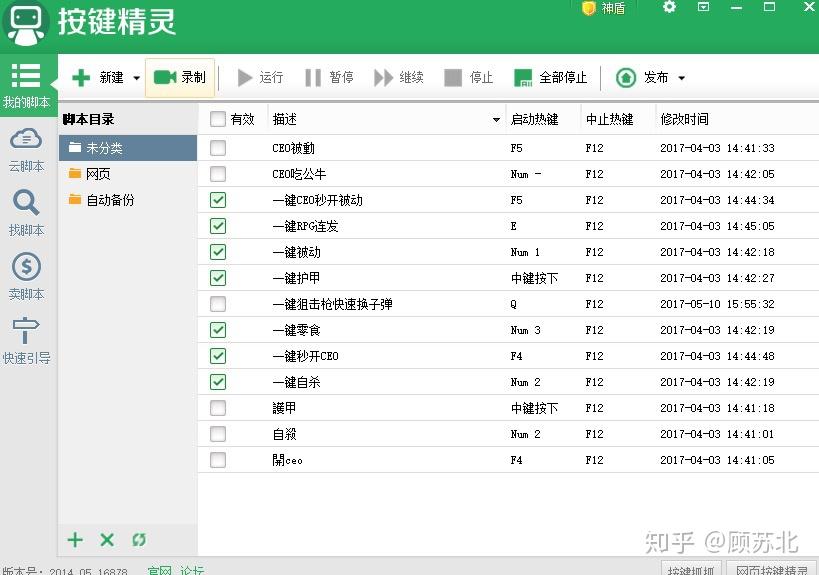
Task: Stop the script with 停止
Action: click(x=469, y=78)
